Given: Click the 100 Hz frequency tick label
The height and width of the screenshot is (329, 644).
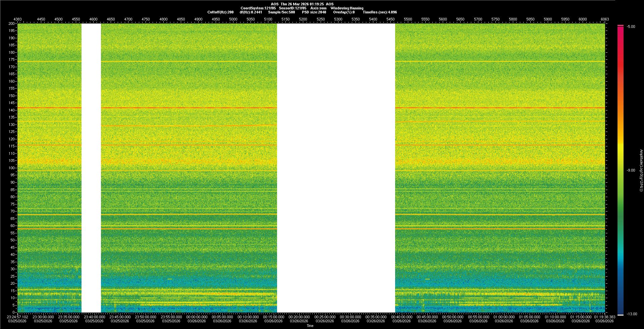Looking at the screenshot, I should (x=11, y=168).
